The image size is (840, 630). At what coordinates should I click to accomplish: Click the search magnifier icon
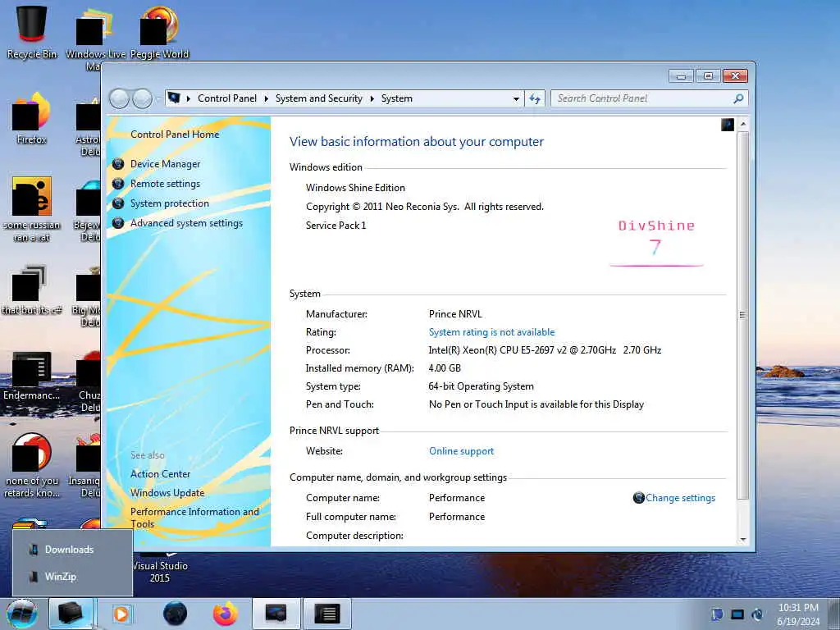[x=738, y=98]
